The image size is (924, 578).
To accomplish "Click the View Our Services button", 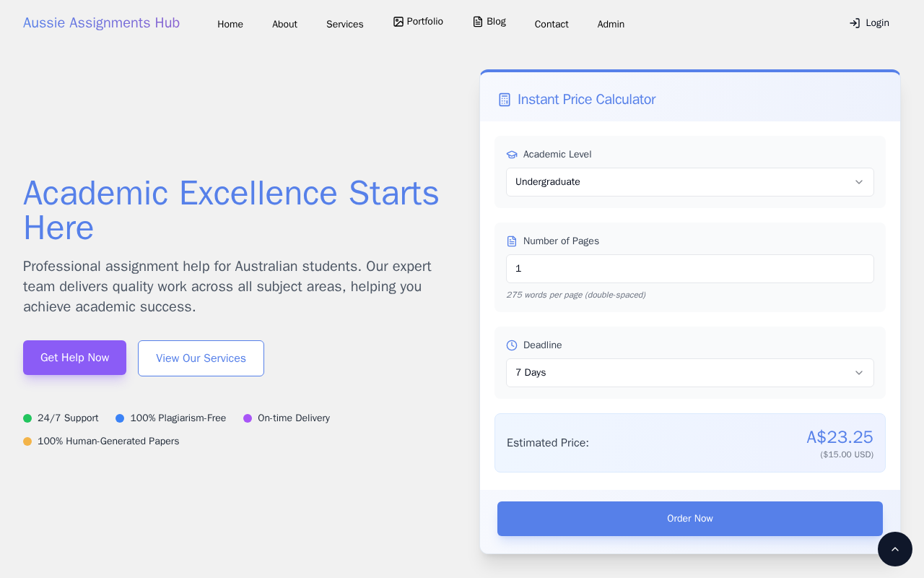I will click(x=201, y=358).
